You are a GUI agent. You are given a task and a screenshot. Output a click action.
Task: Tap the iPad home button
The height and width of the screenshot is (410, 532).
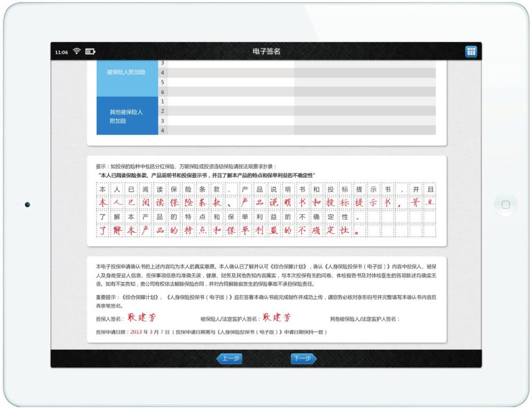pyautogui.click(x=506, y=205)
